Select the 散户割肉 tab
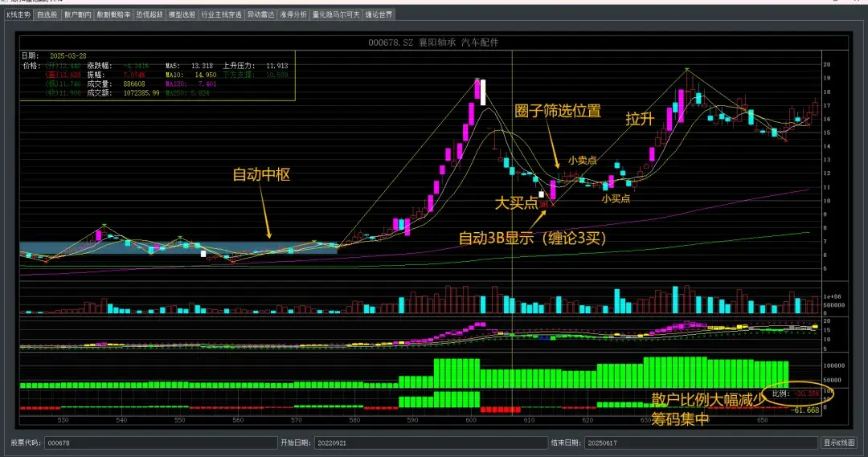Viewport: 868px width, 457px height. 78,14
